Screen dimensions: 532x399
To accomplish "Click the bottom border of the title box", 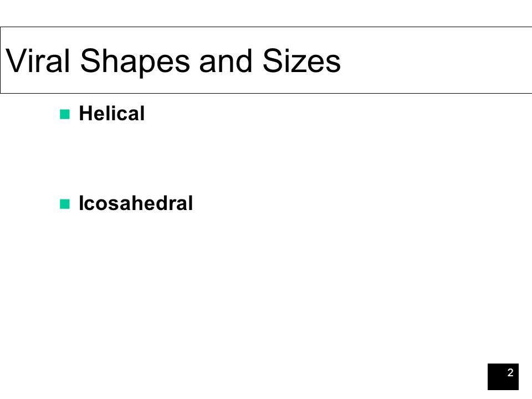I will pyautogui.click(x=266, y=93).
